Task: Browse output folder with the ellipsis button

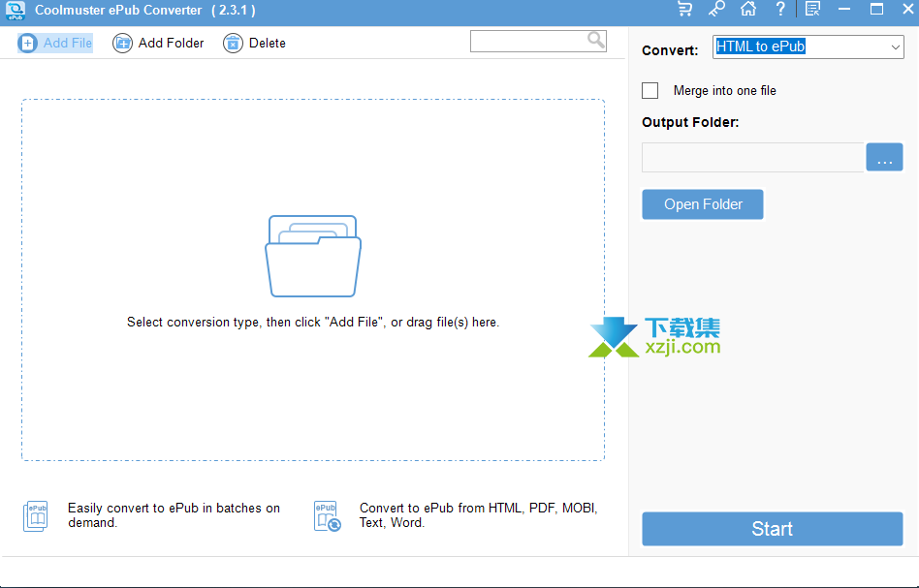Action: [x=884, y=158]
